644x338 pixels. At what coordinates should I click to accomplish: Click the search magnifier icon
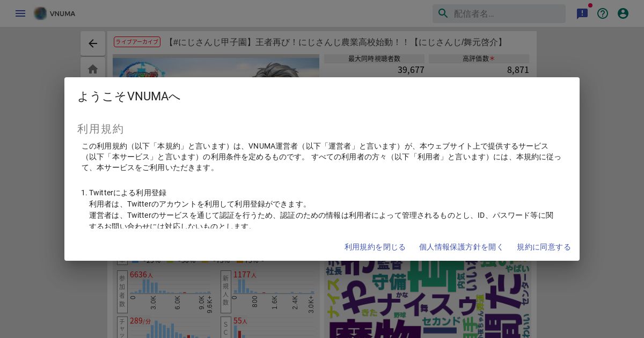[x=443, y=13]
